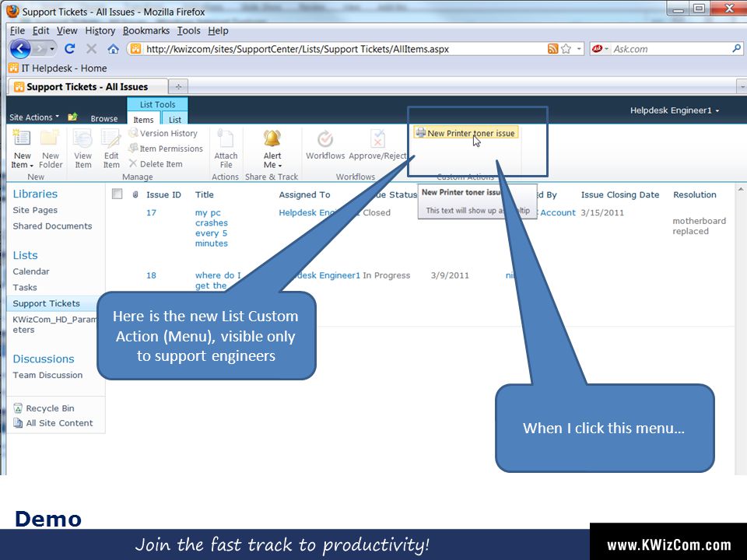The width and height of the screenshot is (747, 560).
Task: Open Item Permissions in ribbon
Action: coord(166,149)
